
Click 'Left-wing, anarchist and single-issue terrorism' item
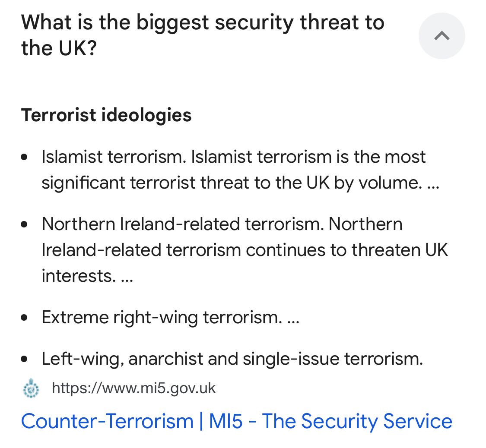[232, 359]
